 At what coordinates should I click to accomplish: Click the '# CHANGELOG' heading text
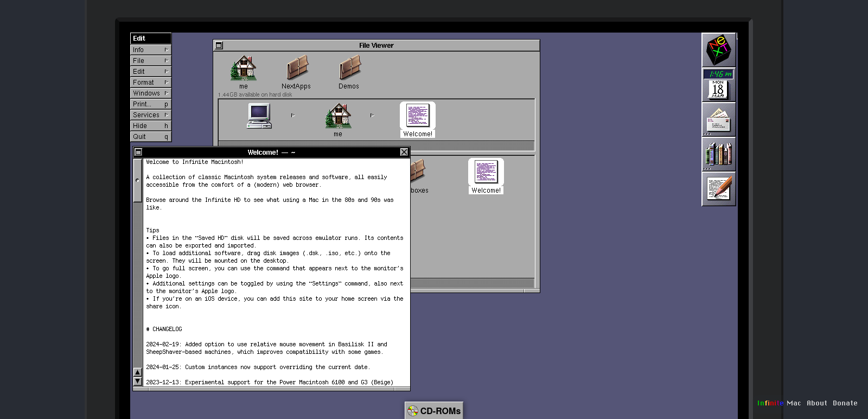coord(164,329)
